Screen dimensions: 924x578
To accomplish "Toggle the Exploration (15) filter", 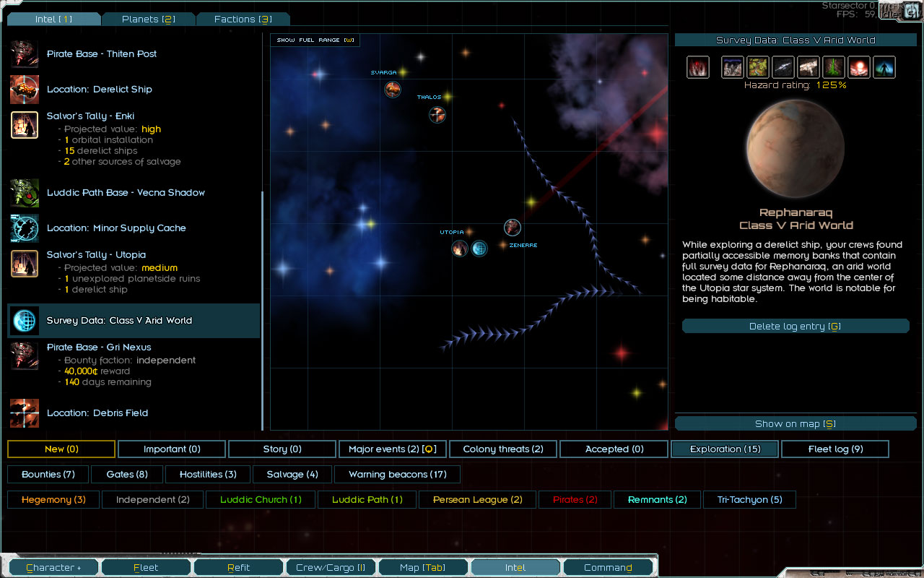I will (x=725, y=449).
